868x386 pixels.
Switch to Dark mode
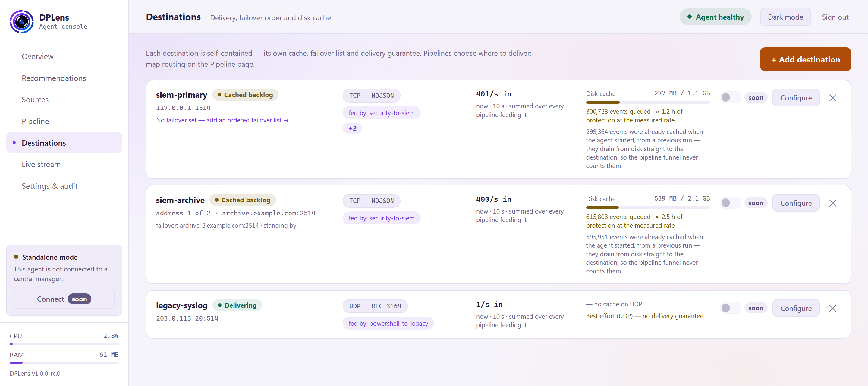tap(785, 17)
